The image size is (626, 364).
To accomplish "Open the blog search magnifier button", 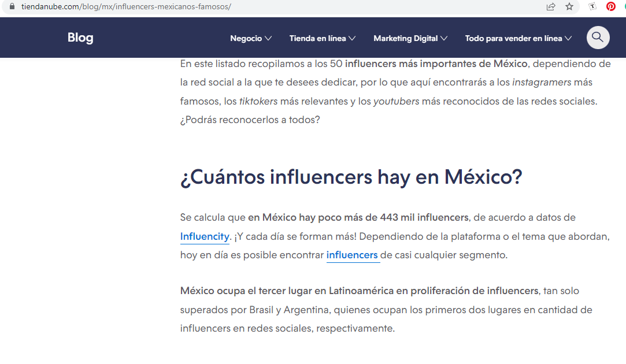I will coord(598,38).
